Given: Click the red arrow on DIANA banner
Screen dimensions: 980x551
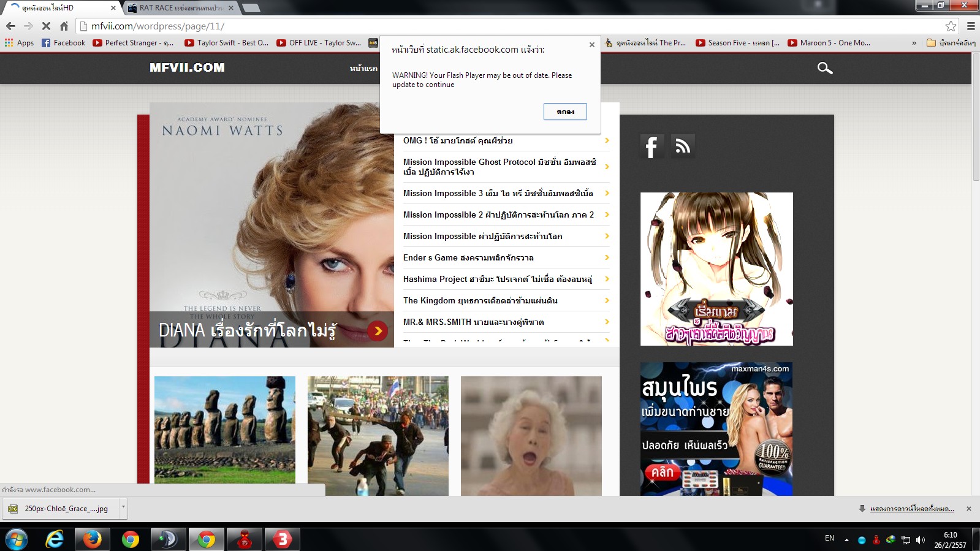Looking at the screenshot, I should point(378,331).
